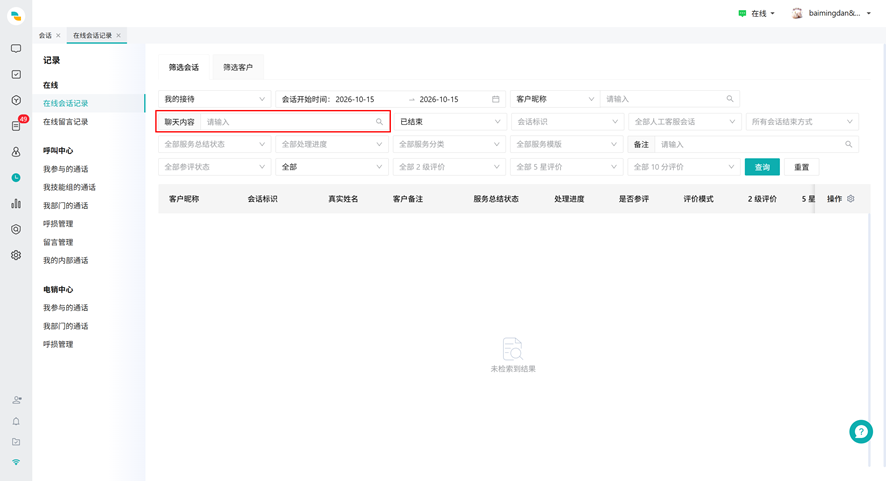Viewport: 886px width, 481px height.
Task: Expand the 全部参评状态 dropdown
Action: pyautogui.click(x=215, y=167)
